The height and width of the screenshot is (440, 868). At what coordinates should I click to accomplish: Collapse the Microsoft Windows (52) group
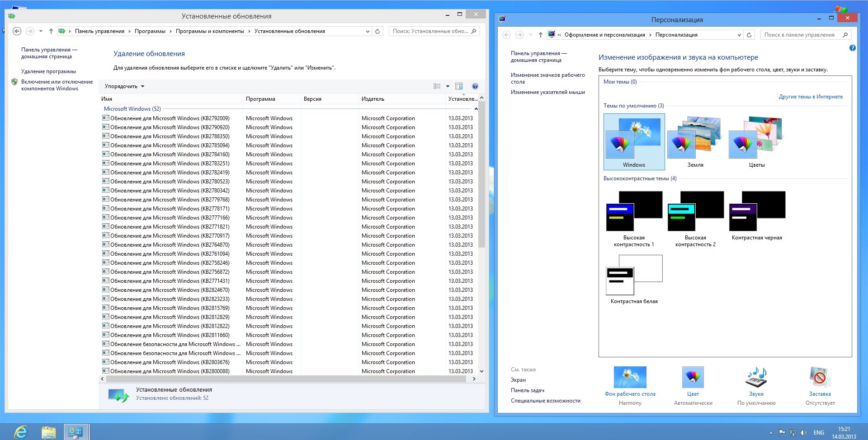click(x=476, y=109)
